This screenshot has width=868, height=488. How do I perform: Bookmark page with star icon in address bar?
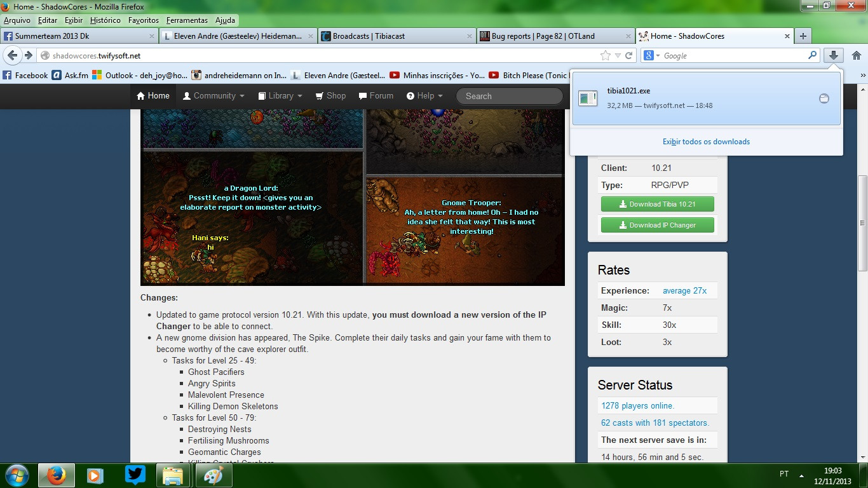point(606,55)
